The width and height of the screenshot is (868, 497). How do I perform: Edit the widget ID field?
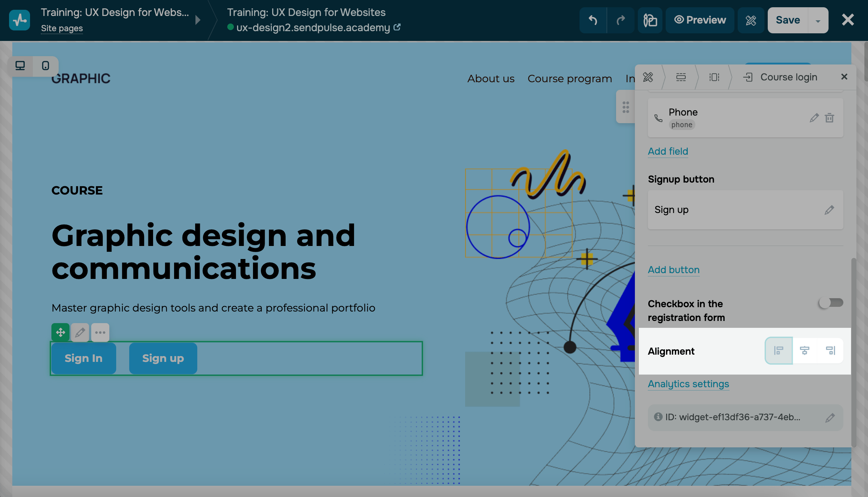pyautogui.click(x=830, y=417)
